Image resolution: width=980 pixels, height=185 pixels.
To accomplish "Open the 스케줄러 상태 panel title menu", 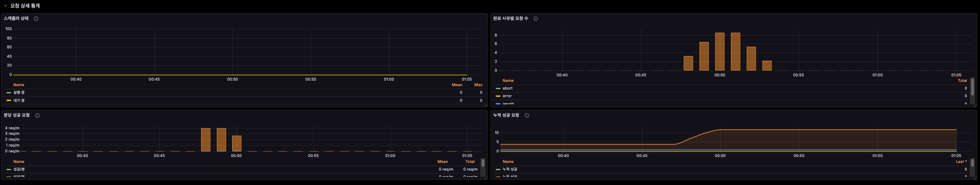I will [16, 18].
